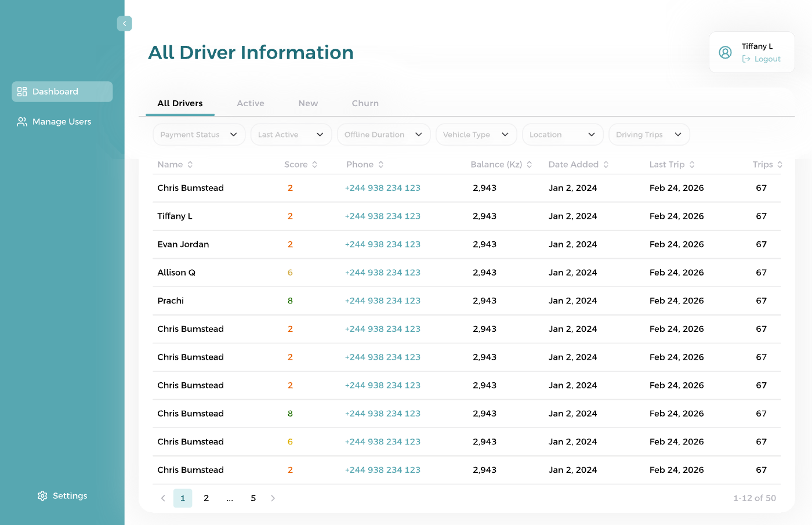The image size is (812, 525).
Task: Expand the Location dropdown
Action: point(563,135)
